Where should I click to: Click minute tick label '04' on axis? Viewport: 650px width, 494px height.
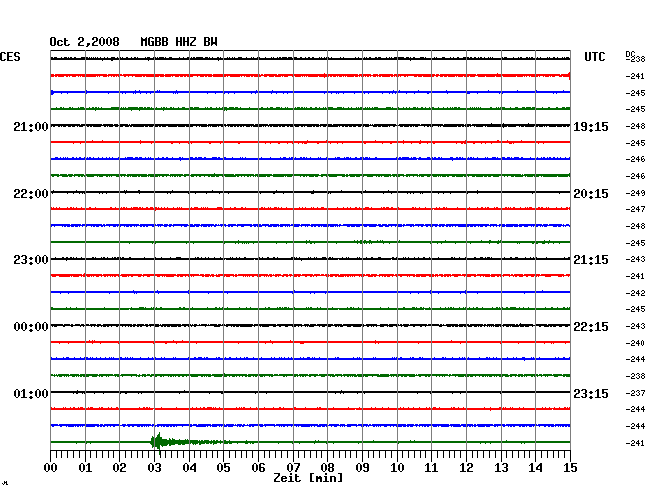[x=189, y=468]
